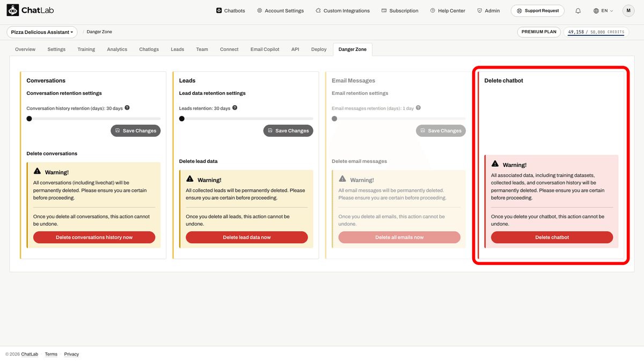Viewport: 644px width, 362px height.
Task: Switch to the Training tab
Action: coord(86,49)
